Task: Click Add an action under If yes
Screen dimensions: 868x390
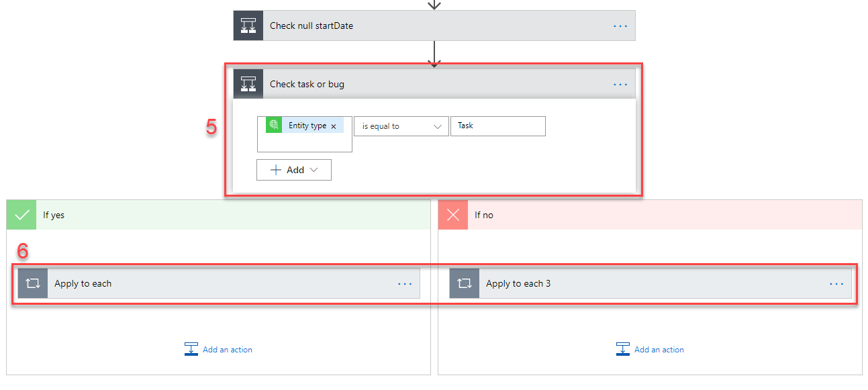Action: 219,349
